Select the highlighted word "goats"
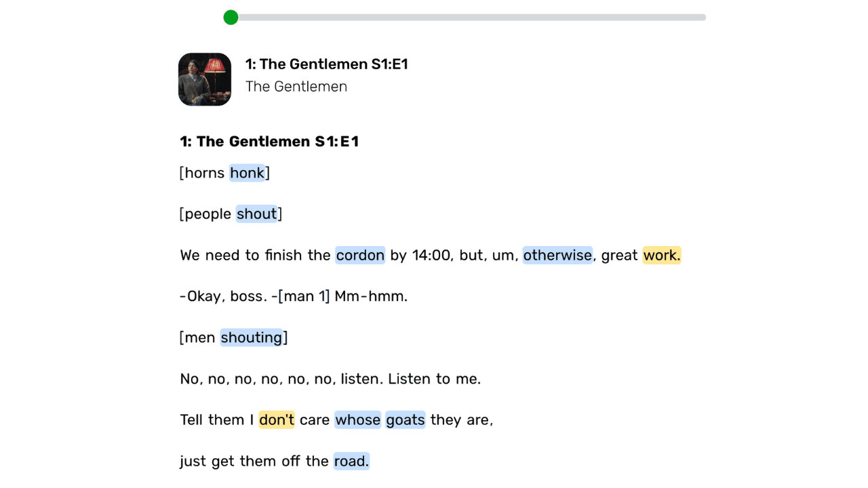The width and height of the screenshot is (868, 488). click(x=405, y=420)
